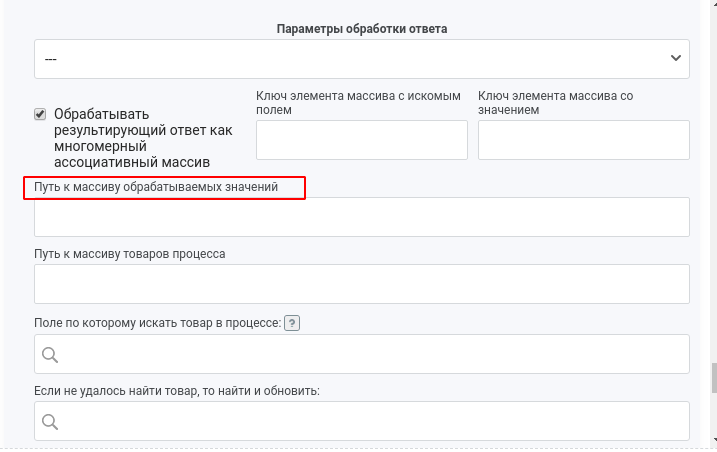Image resolution: width=717 pixels, height=452 pixels.
Task: Toggle the multidimensional associative array checkbox
Action: point(40,114)
